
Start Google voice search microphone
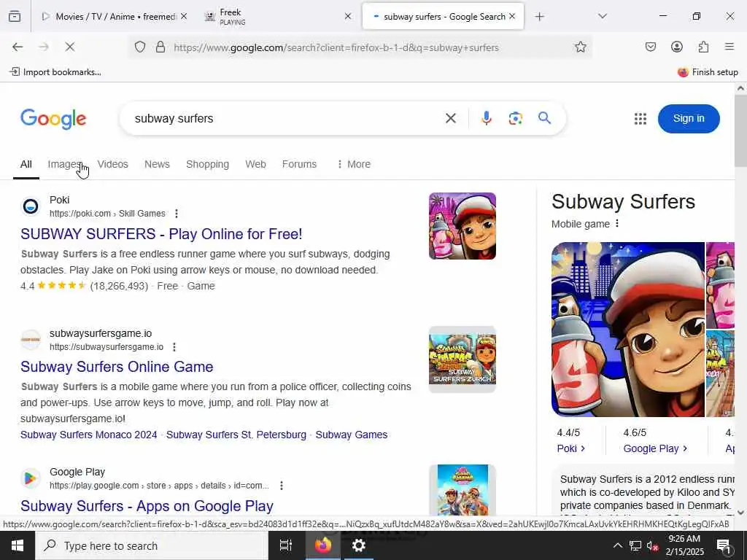486,118
